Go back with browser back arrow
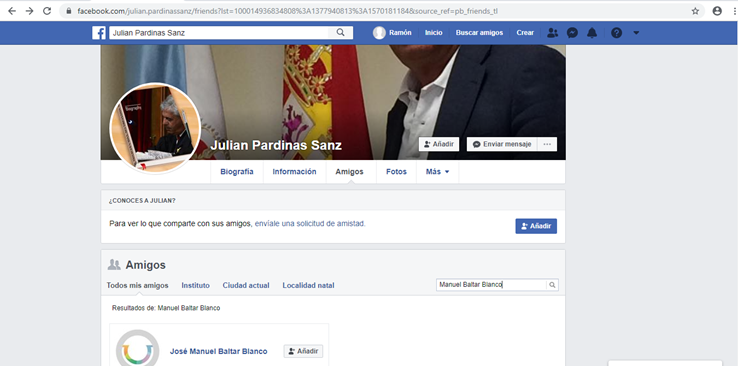This screenshot has width=738, height=366. (12, 11)
